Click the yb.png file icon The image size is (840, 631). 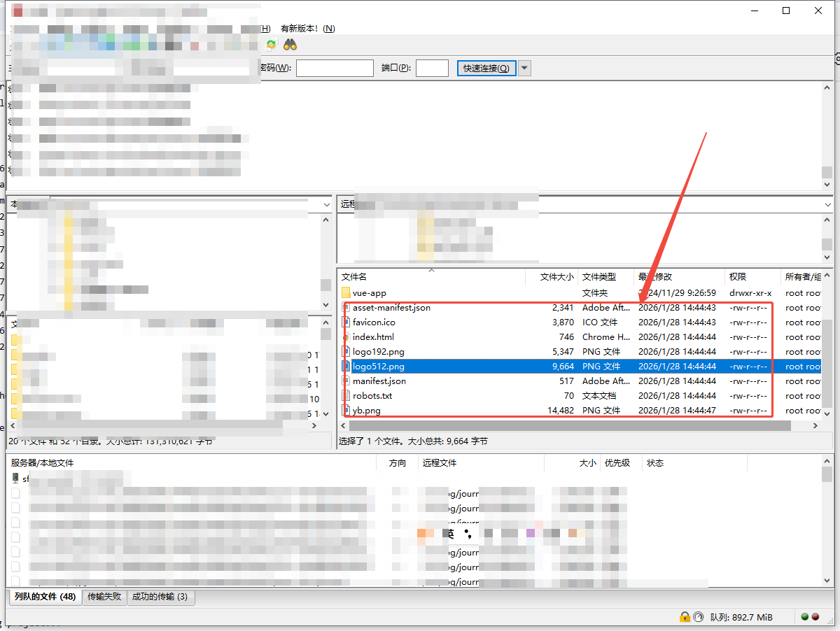(x=346, y=411)
